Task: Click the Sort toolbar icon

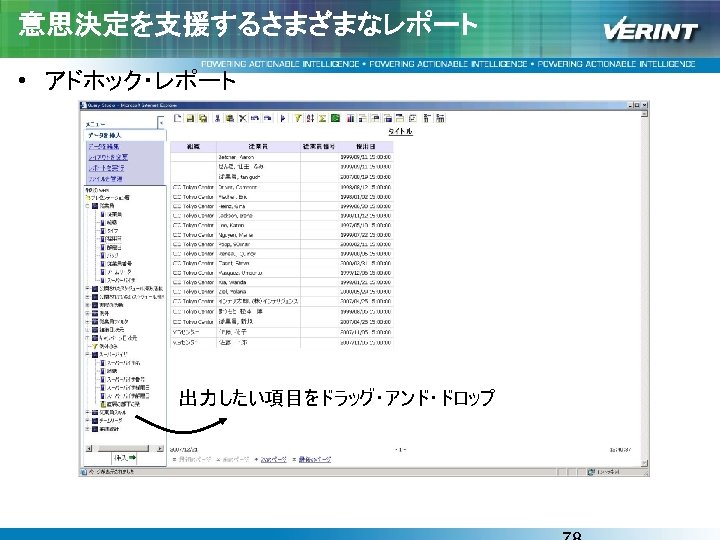Action: (x=310, y=118)
